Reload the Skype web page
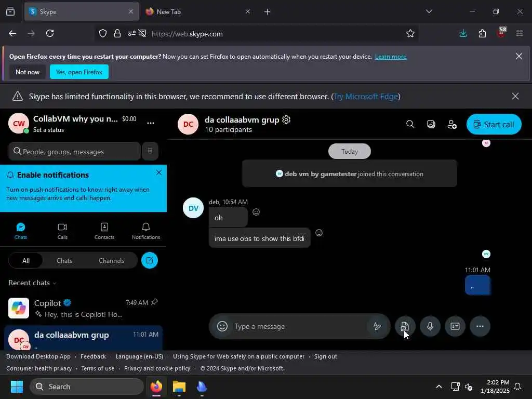The width and height of the screenshot is (532, 399). click(50, 34)
